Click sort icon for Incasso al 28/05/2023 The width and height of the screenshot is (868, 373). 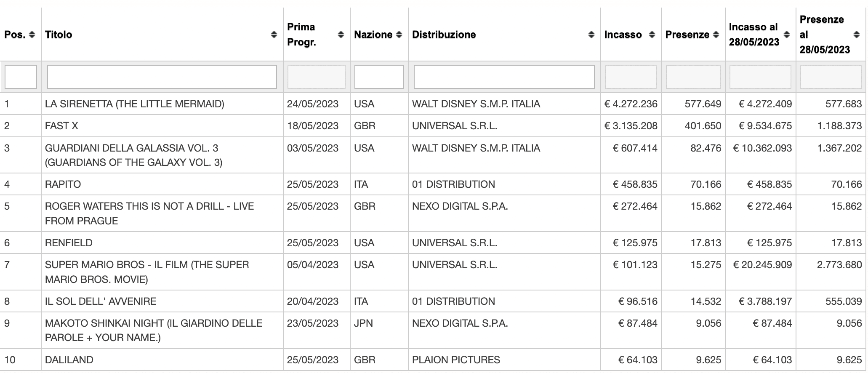click(x=787, y=35)
